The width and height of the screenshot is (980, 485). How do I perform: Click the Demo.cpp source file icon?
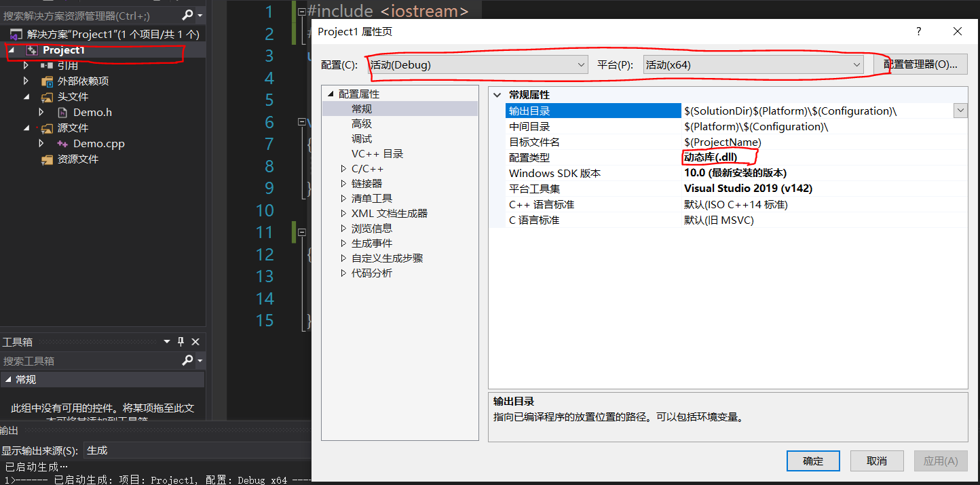pyautogui.click(x=62, y=144)
